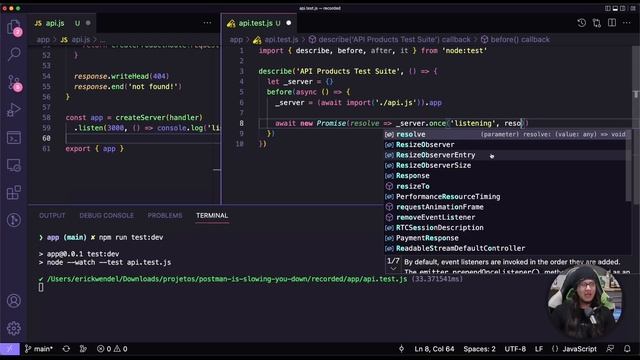Change file encoding UTF-8
The image size is (640, 360).
(x=515, y=349)
